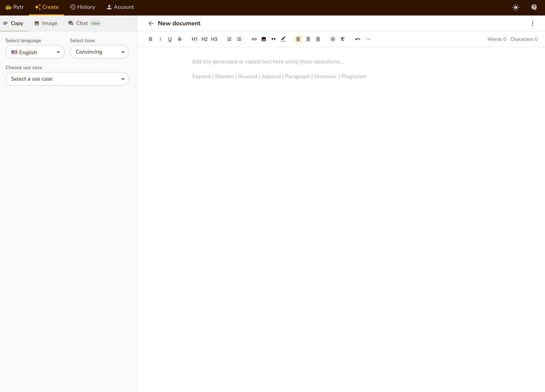Viewport: 545px width, 392px height.
Task: Click the Rytr logo
Action: pos(15,7)
